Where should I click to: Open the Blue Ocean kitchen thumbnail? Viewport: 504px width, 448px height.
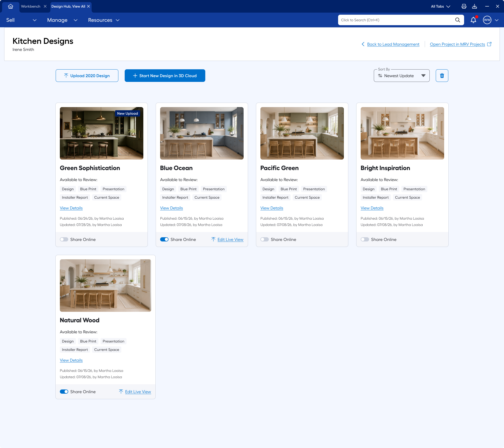click(202, 133)
